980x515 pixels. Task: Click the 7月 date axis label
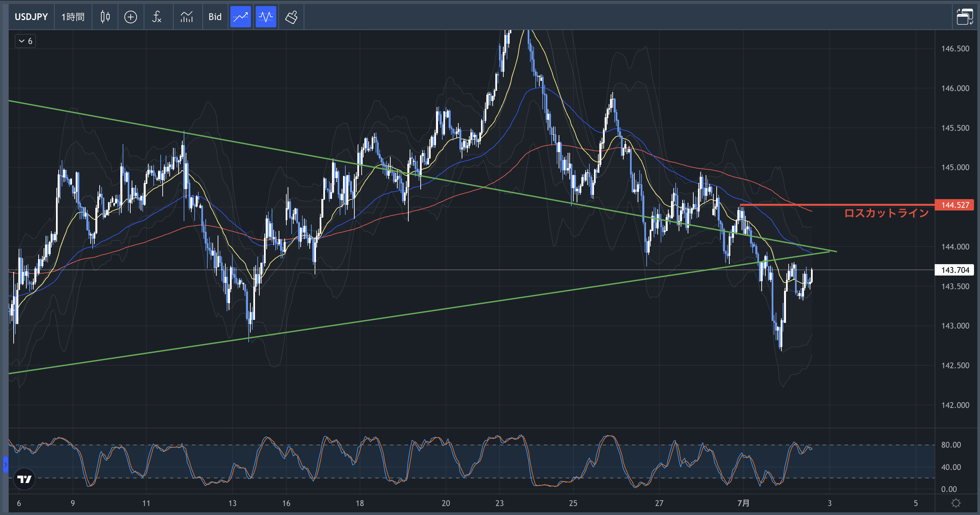click(x=743, y=503)
